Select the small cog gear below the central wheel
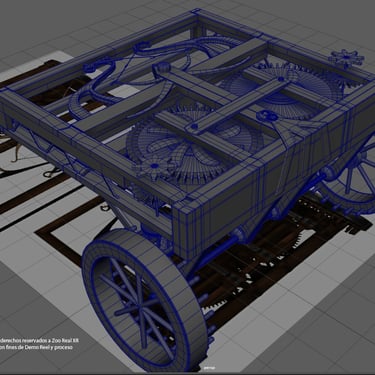375x375 pixels. pyautogui.click(x=155, y=166)
